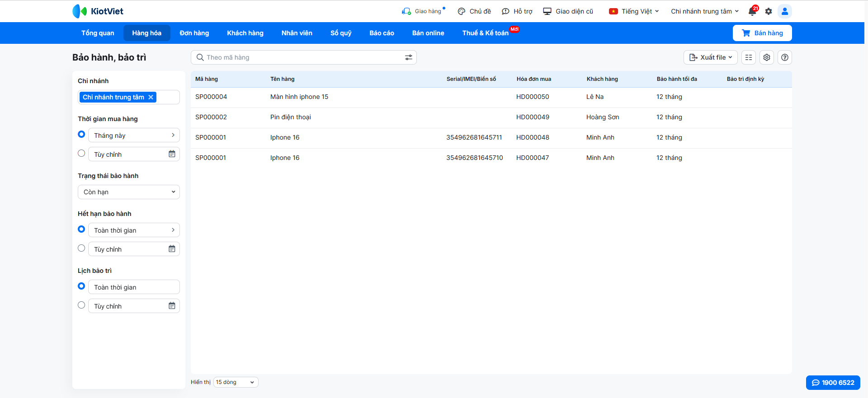Screen dimensions: 868x398
Task: Open the notifications bell icon
Action: tap(752, 11)
